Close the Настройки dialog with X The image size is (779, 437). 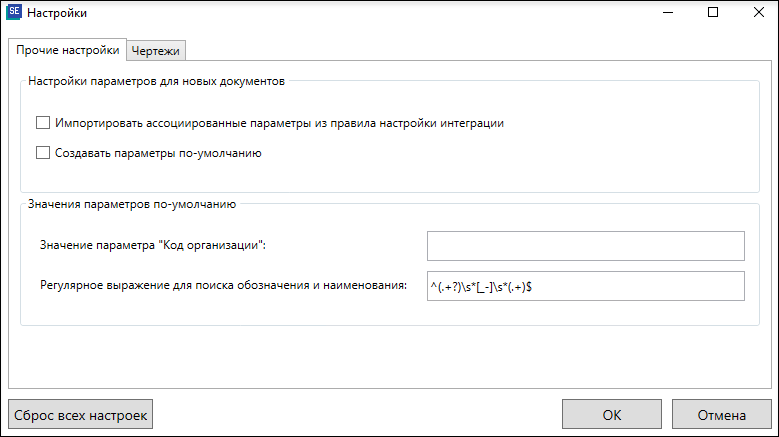point(759,12)
